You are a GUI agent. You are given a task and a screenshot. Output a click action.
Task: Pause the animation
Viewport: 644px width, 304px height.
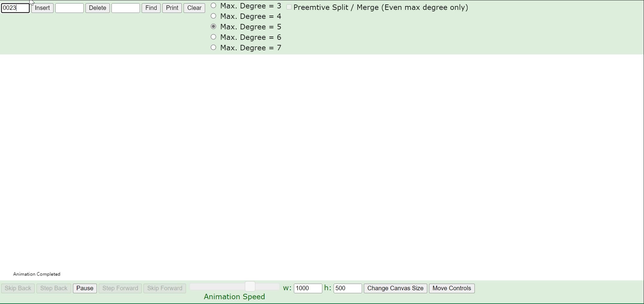coord(85,288)
